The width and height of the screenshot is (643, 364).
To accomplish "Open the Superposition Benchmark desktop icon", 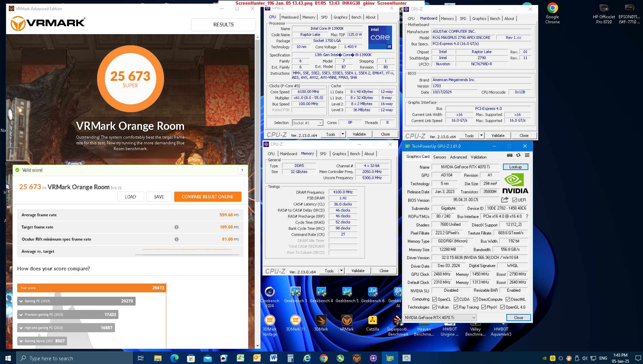I will coord(398,325).
